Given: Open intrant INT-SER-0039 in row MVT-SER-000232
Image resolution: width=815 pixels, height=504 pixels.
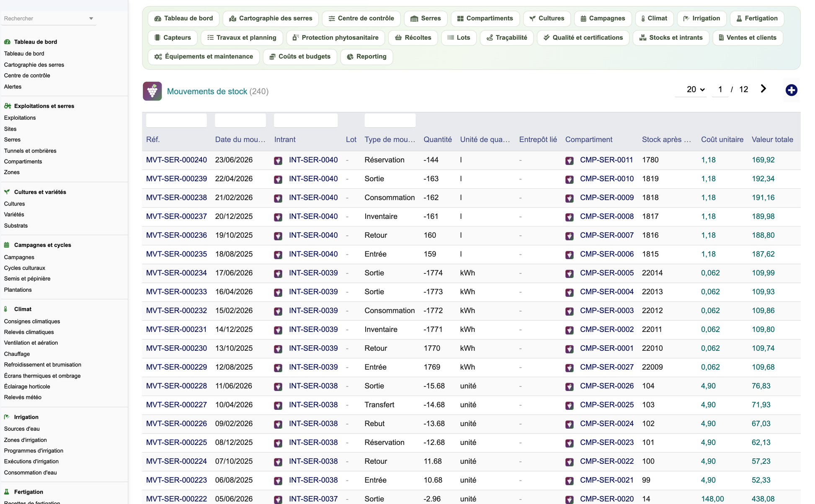Looking at the screenshot, I should pyautogui.click(x=313, y=311).
